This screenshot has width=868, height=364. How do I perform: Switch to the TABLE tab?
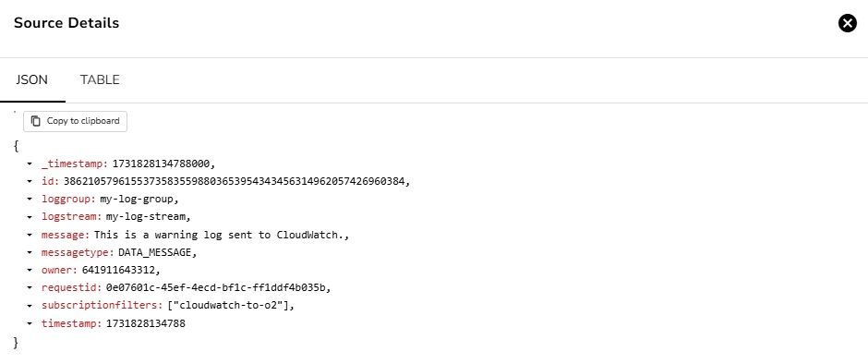[100, 79]
